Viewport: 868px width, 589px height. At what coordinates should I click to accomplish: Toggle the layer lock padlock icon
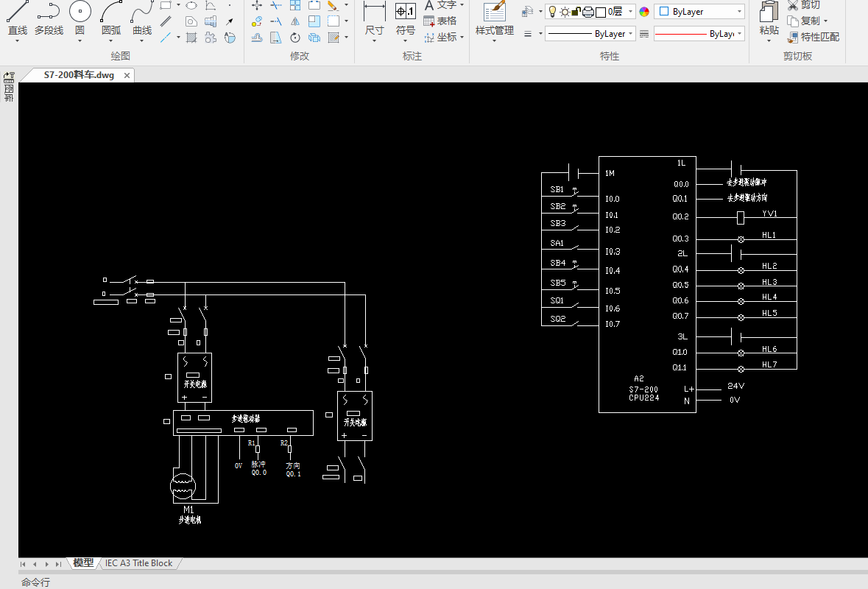coord(576,11)
